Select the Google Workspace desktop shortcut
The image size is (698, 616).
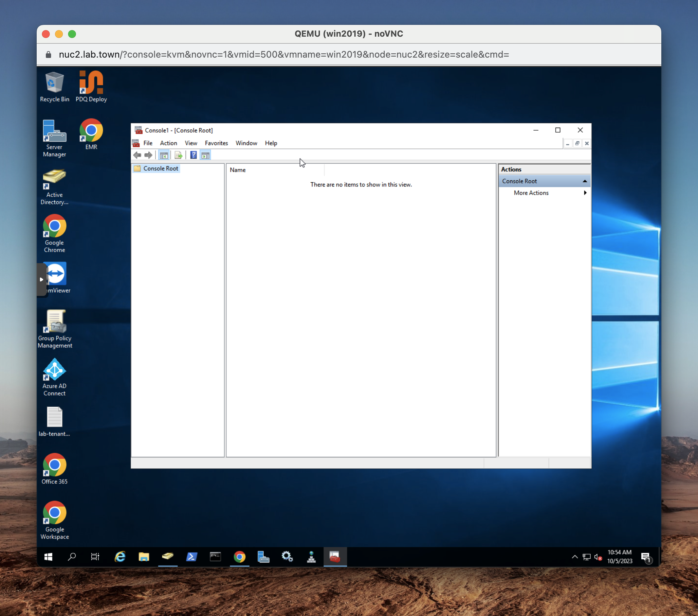click(x=55, y=521)
